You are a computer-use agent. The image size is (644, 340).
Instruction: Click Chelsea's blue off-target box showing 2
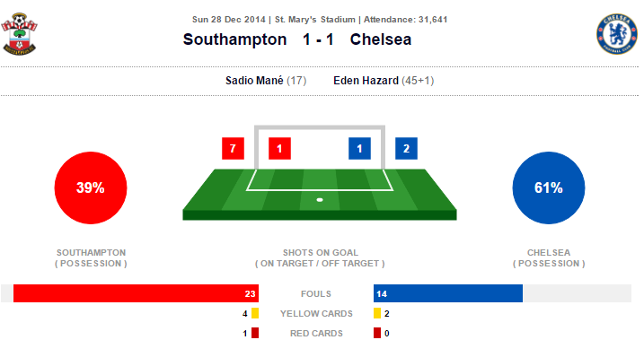point(406,148)
